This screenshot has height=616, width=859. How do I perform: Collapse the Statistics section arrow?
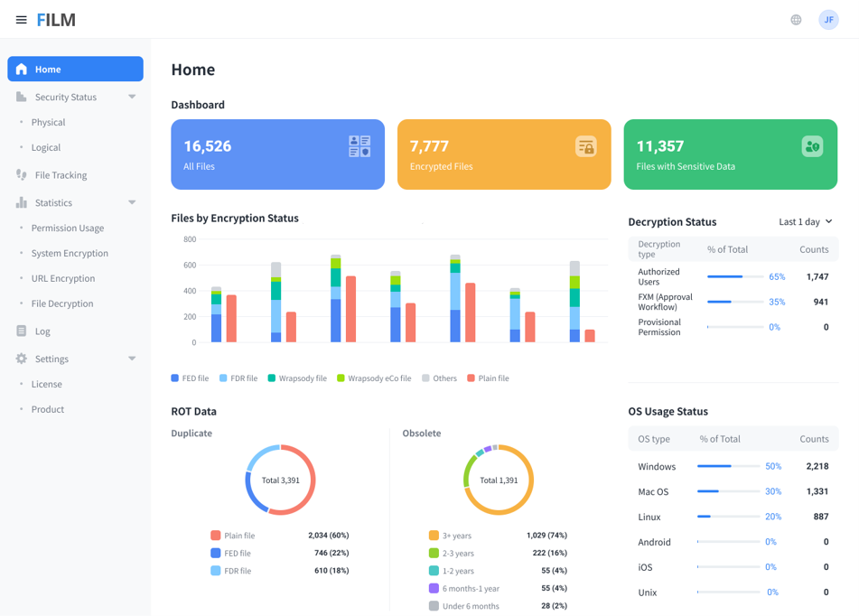(x=132, y=203)
